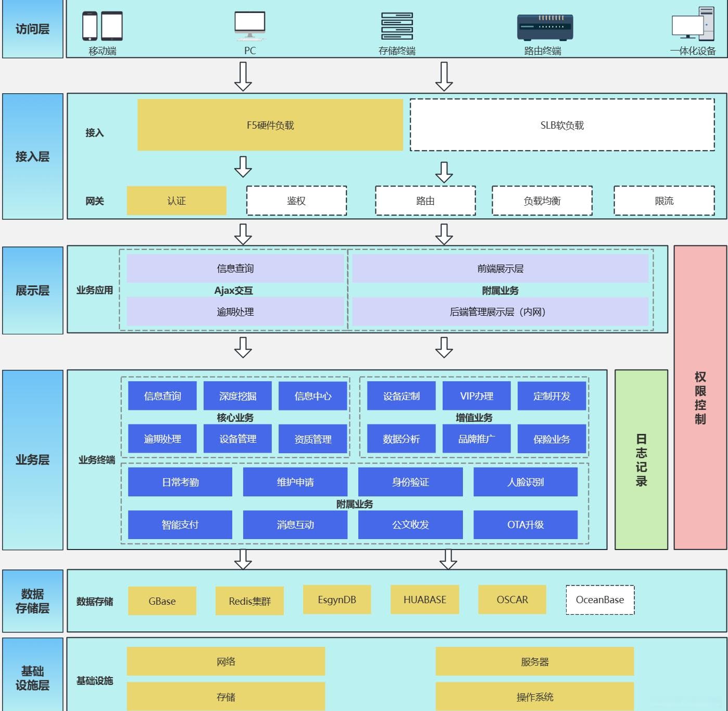
Task: Click the OSCAR block
Action: [x=512, y=600]
